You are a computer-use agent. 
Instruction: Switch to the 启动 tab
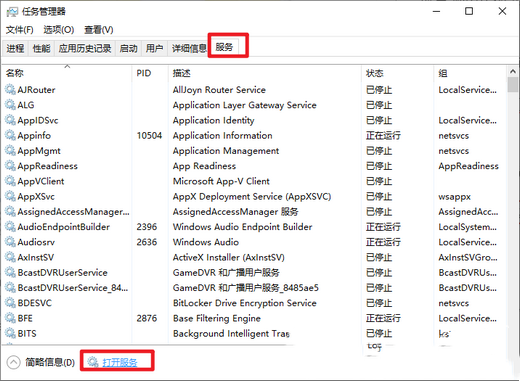(x=128, y=49)
